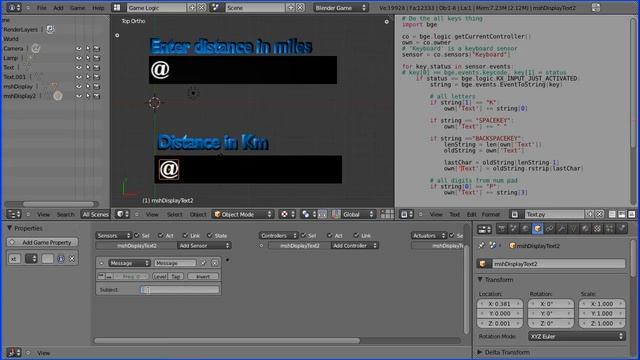Toggle Sensors Sel checkbox
The width and height of the screenshot is (640, 360).
click(x=137, y=236)
